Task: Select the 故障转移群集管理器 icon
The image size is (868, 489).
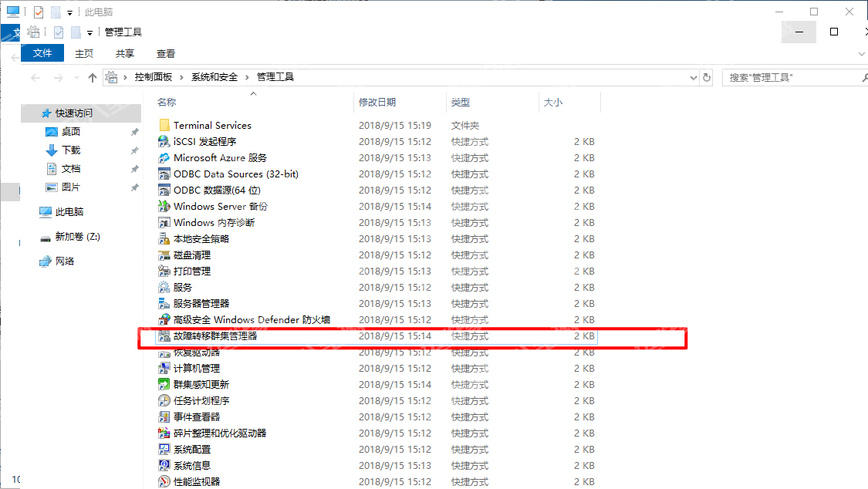Action: (x=164, y=336)
